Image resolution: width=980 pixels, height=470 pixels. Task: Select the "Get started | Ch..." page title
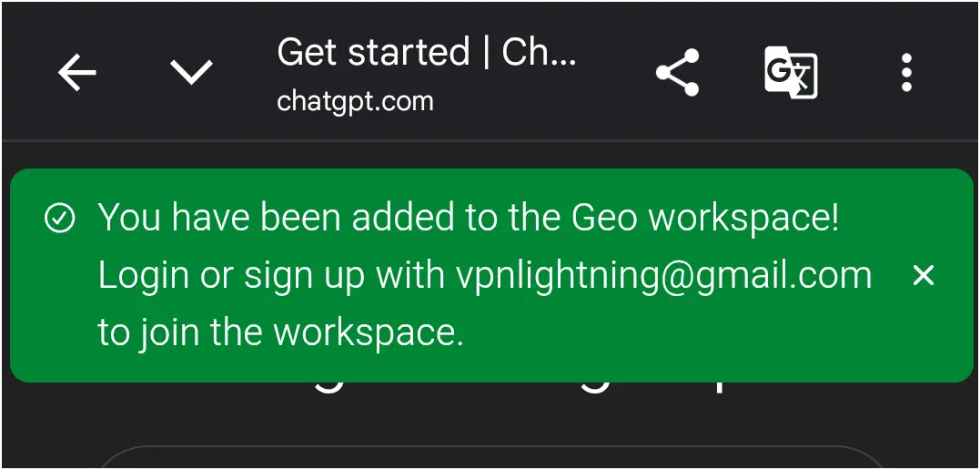tap(427, 53)
